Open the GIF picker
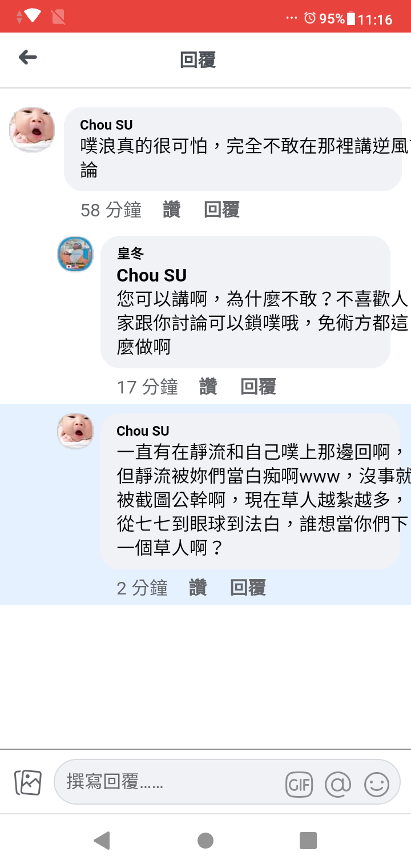411x868 pixels. [x=299, y=785]
